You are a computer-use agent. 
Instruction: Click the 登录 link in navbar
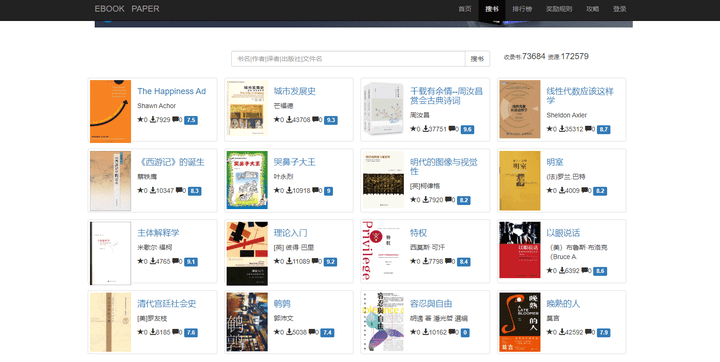(x=619, y=9)
